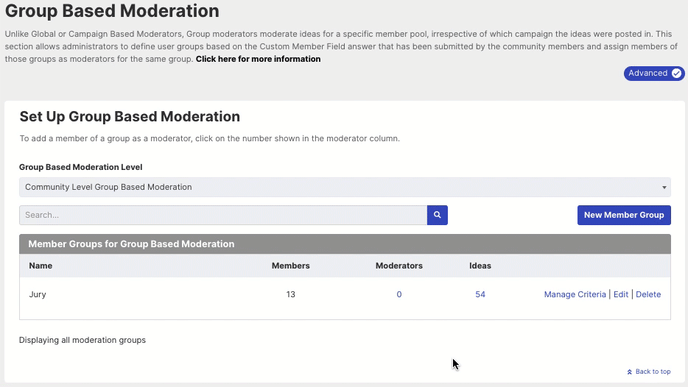Click the Moderators column header
Viewport: 688px width, 387px height.
(399, 266)
